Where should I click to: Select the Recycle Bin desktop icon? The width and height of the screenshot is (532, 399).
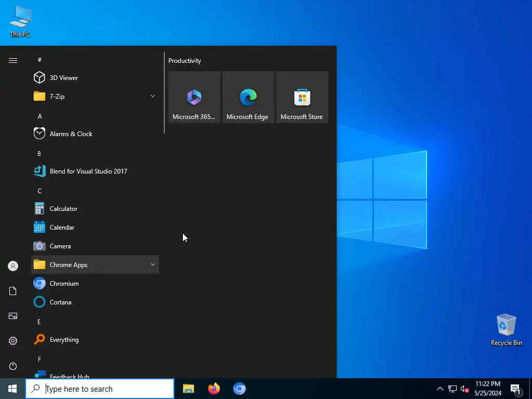point(506,330)
